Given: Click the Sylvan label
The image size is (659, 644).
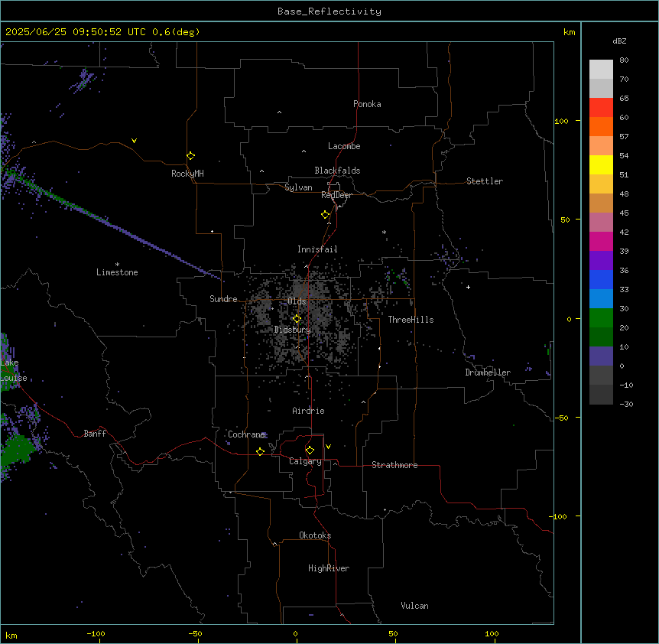Looking at the screenshot, I should click(x=298, y=187).
